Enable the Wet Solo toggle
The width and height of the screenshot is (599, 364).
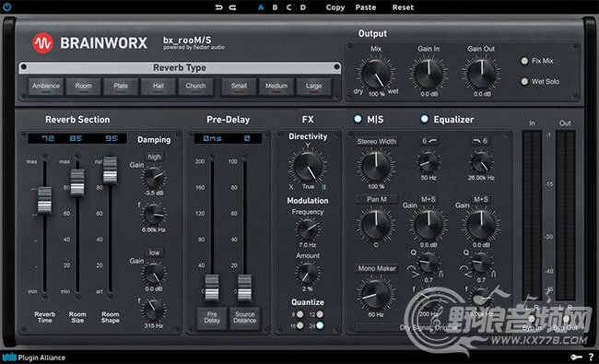(524, 81)
